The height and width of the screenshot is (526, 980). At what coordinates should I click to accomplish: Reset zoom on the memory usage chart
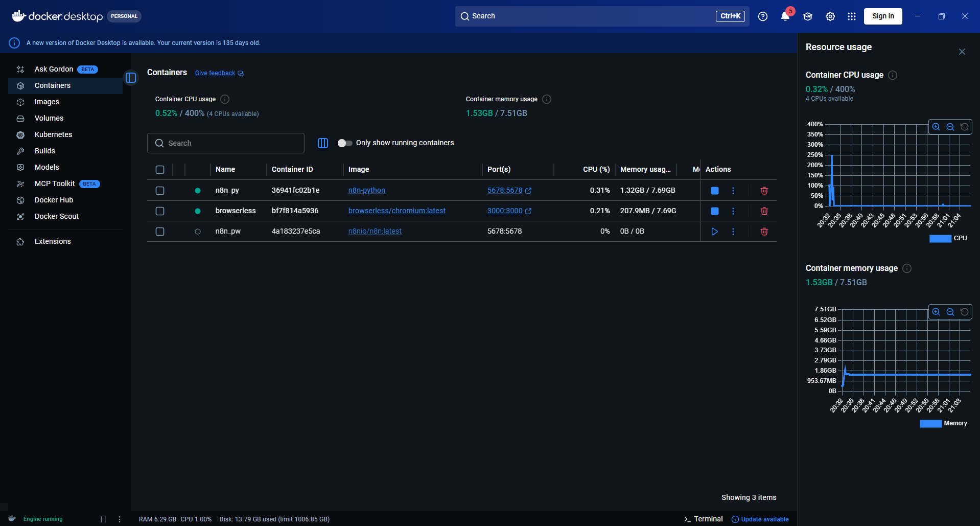tap(965, 312)
